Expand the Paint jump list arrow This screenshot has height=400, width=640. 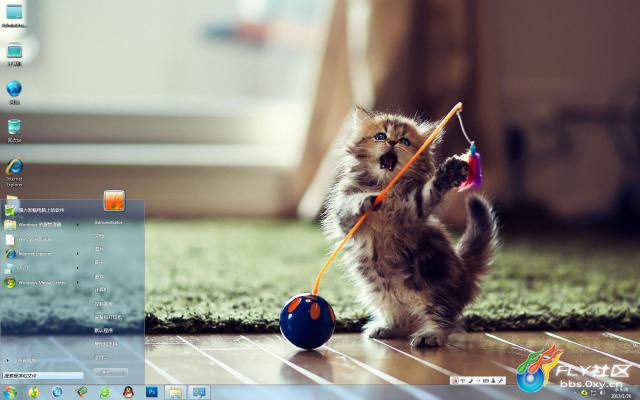78,268
